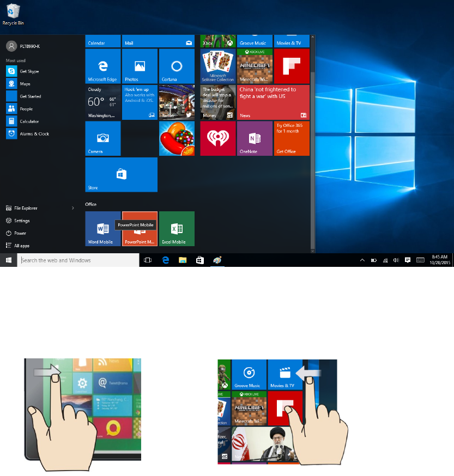Screen dimensions: 454x476
Task: Click the battery tray icon
Action: [374, 260]
